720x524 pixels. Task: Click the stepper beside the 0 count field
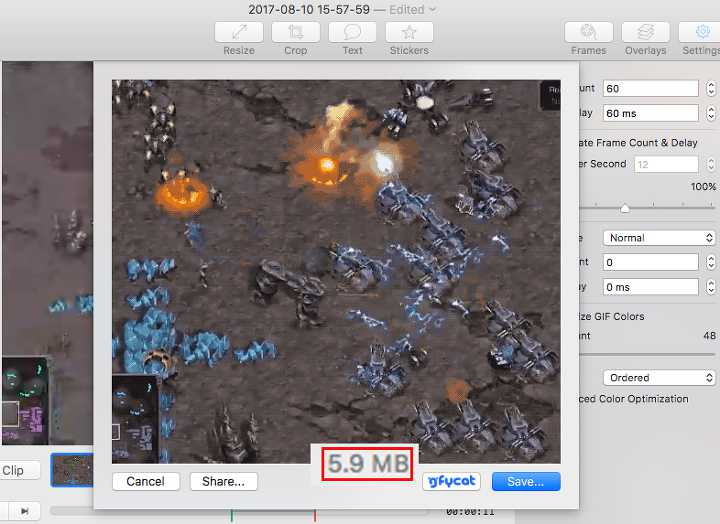[x=711, y=262]
